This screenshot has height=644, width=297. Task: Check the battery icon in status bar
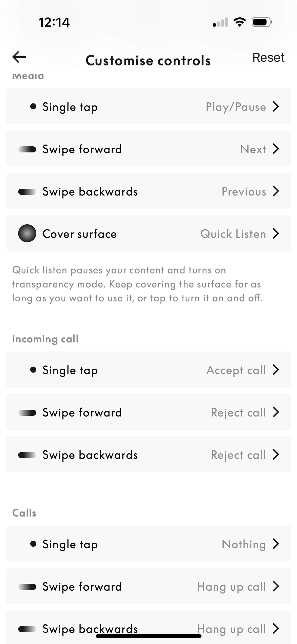point(262,22)
